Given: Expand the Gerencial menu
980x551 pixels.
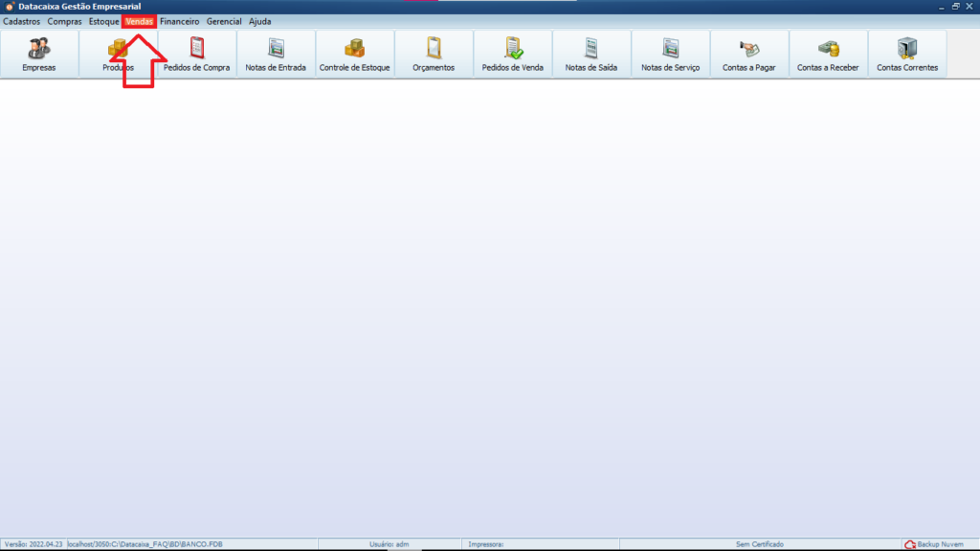Looking at the screenshot, I should click(224, 21).
